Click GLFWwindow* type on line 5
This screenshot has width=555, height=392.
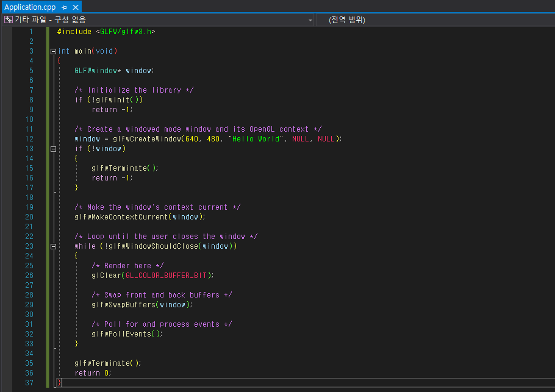(98, 71)
